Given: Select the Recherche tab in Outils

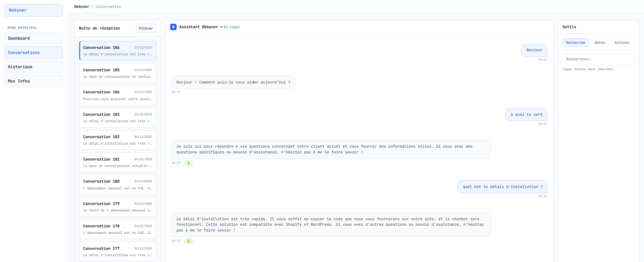Looking at the screenshot, I should pyautogui.click(x=575, y=42).
